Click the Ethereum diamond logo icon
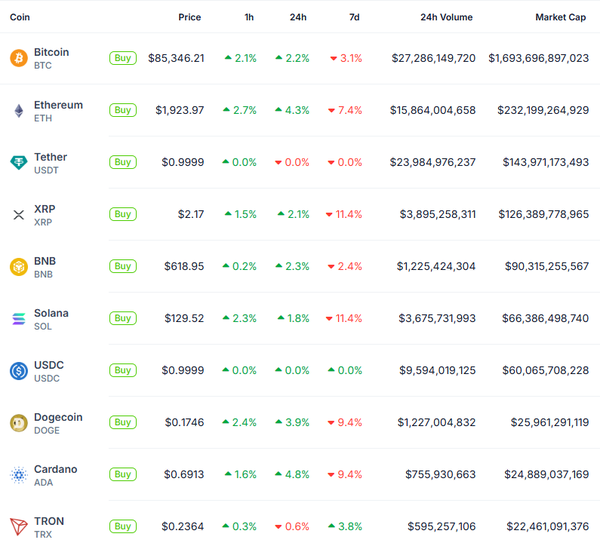The width and height of the screenshot is (600, 549). coord(18,110)
